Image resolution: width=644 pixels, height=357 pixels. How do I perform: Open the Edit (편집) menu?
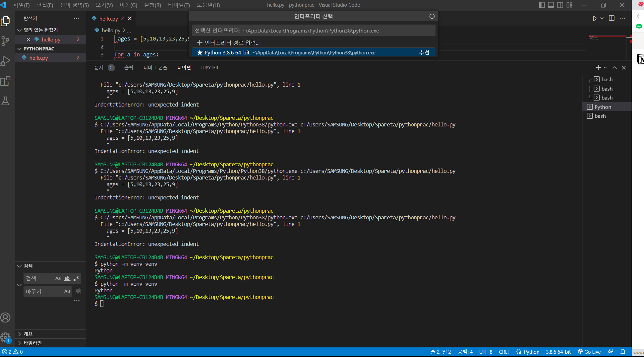pyautogui.click(x=45, y=5)
